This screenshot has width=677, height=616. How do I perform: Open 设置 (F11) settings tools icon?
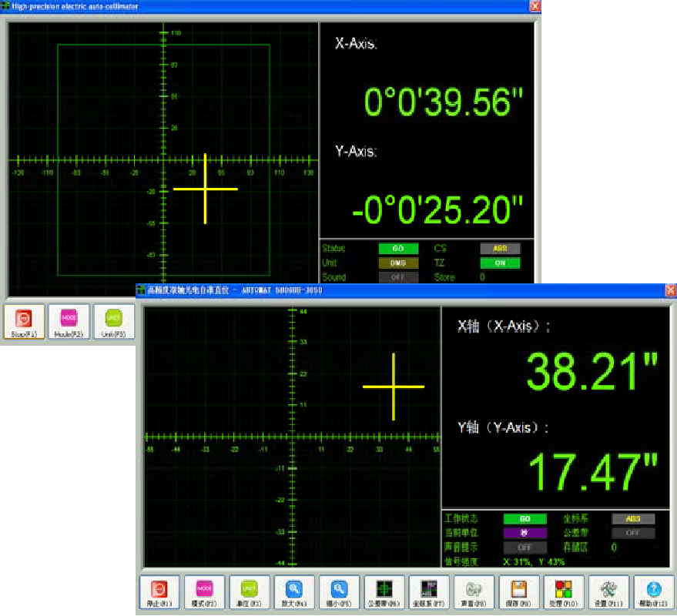click(608, 592)
